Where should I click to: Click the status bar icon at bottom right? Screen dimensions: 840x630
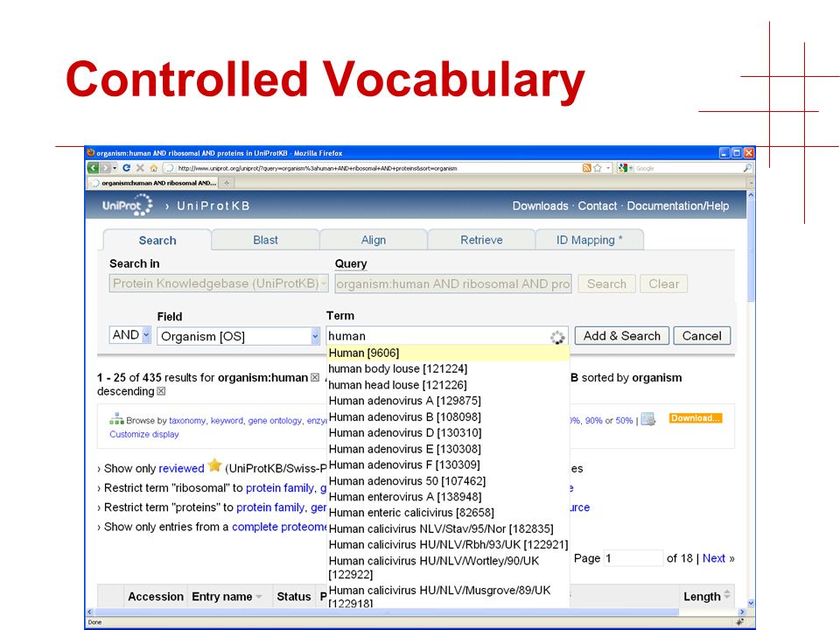click(x=740, y=622)
